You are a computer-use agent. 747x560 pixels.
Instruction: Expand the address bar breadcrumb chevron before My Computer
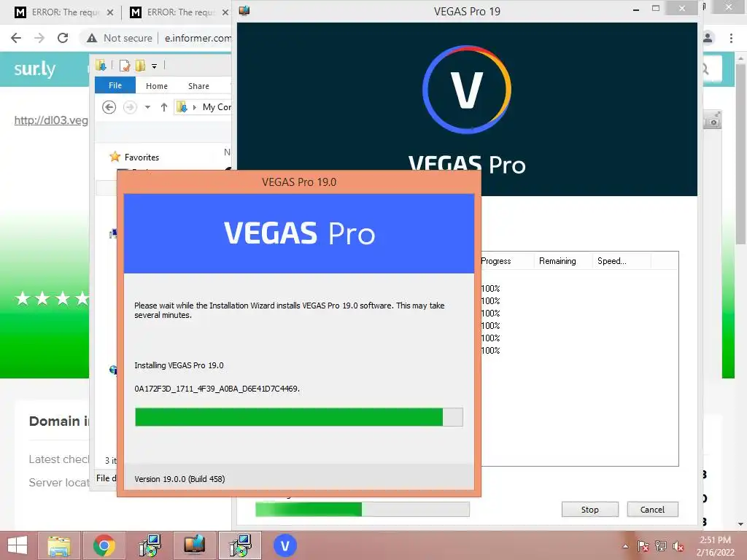tap(194, 107)
